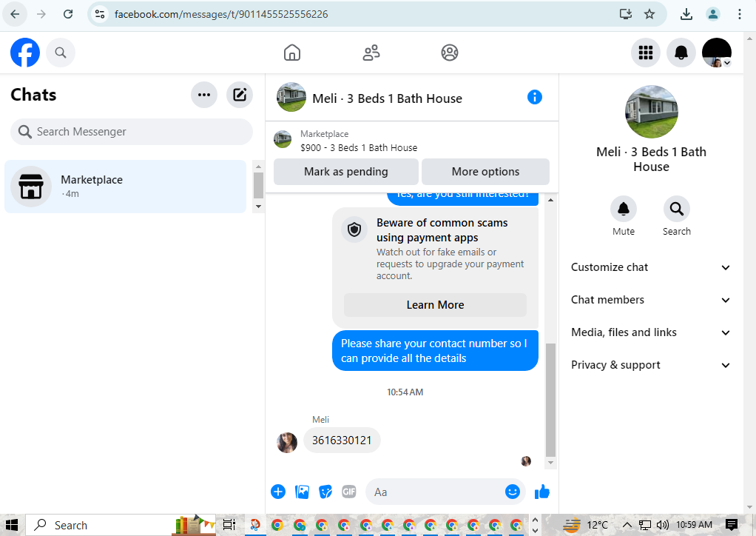Click the 3616330121 message bubble

click(342, 440)
